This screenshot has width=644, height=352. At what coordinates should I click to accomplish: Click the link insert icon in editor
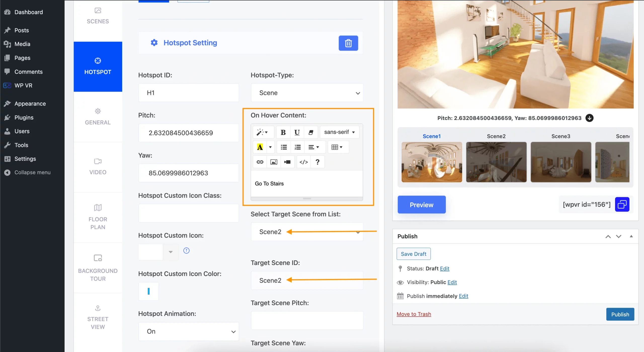[x=259, y=162]
